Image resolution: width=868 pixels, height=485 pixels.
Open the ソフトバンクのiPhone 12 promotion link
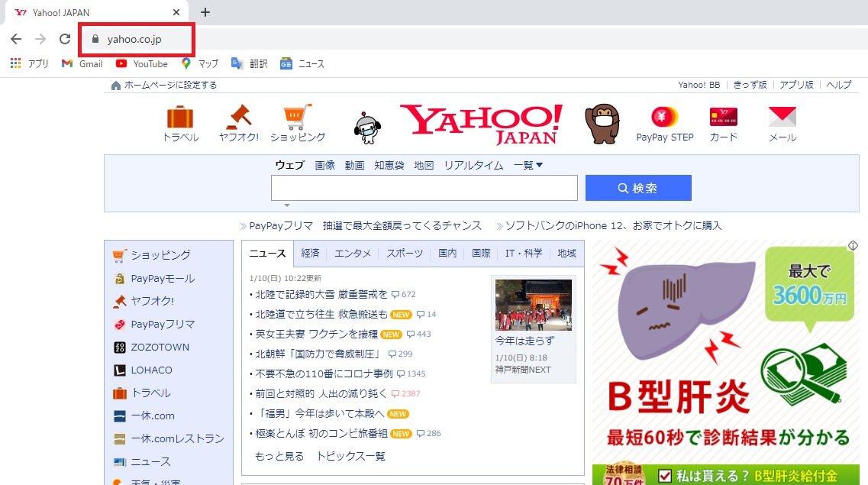[613, 226]
